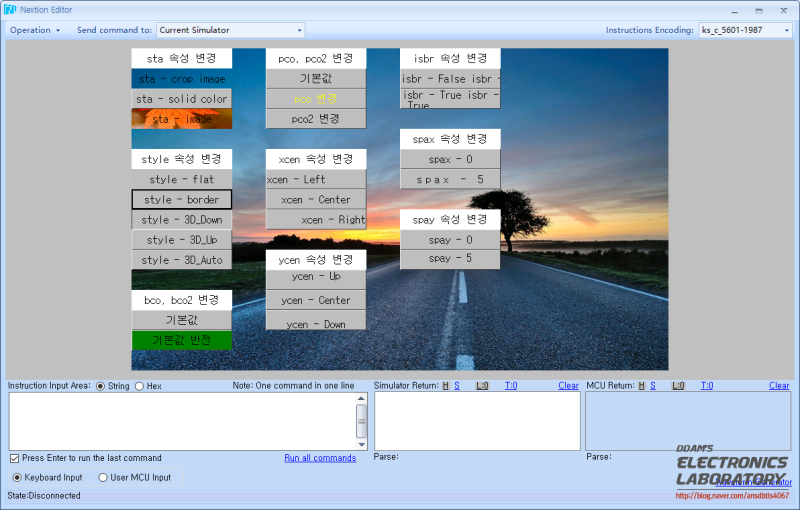The height and width of the screenshot is (510, 800).
Task: Click the 'ycen 속성 변경' header label
Action: tap(316, 260)
